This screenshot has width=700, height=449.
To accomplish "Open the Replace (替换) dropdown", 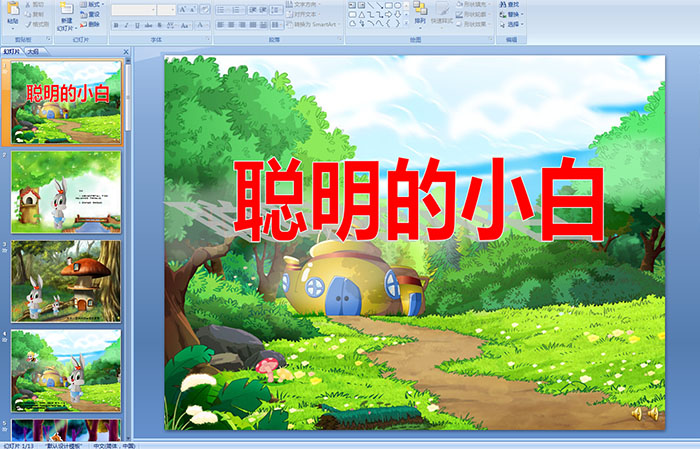I will tap(512, 14).
